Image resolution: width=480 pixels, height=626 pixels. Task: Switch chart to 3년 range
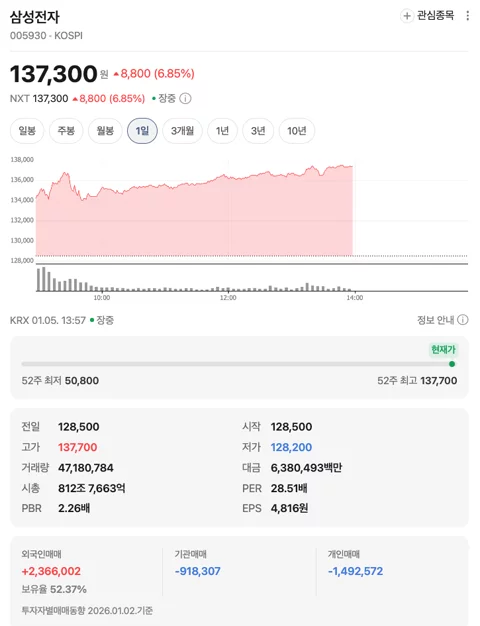258,131
